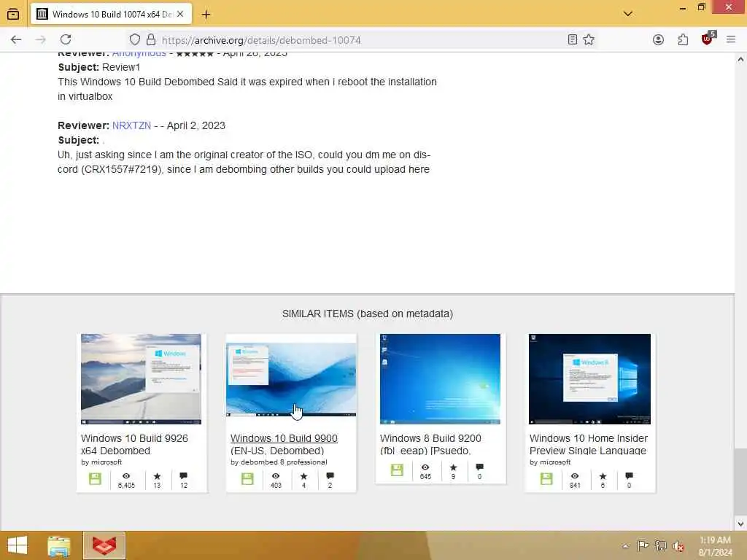Click the floppy software icon on Build 9200 card
The width and height of the screenshot is (747, 560).
[x=397, y=470]
